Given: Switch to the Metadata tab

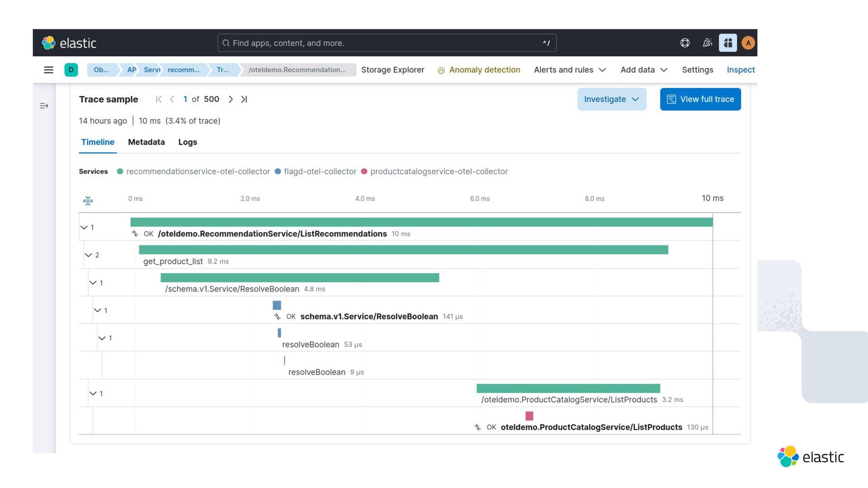Looking at the screenshot, I should (146, 142).
